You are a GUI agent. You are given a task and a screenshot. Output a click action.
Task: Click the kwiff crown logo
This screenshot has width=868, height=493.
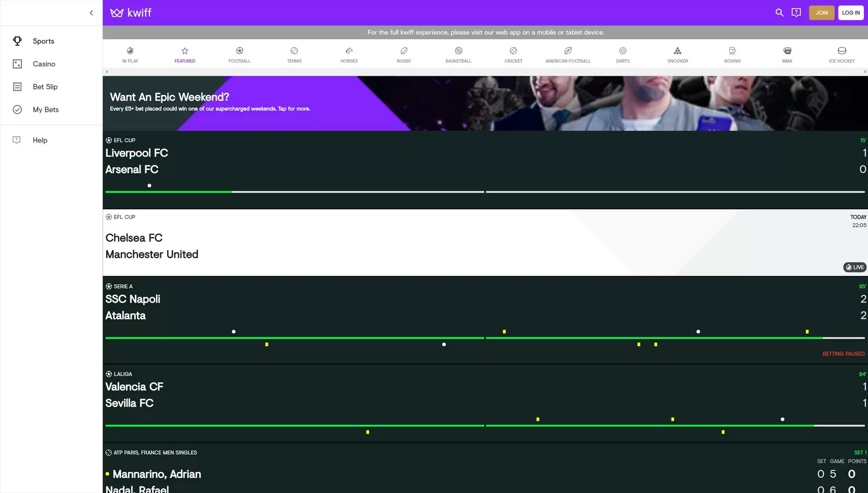(131, 13)
